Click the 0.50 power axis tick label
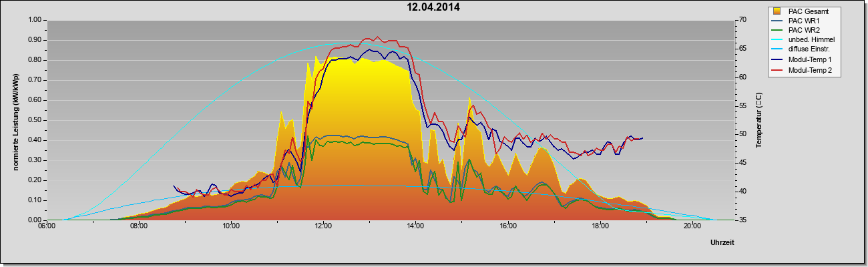Image resolution: width=868 pixels, height=267 pixels. tap(34, 120)
